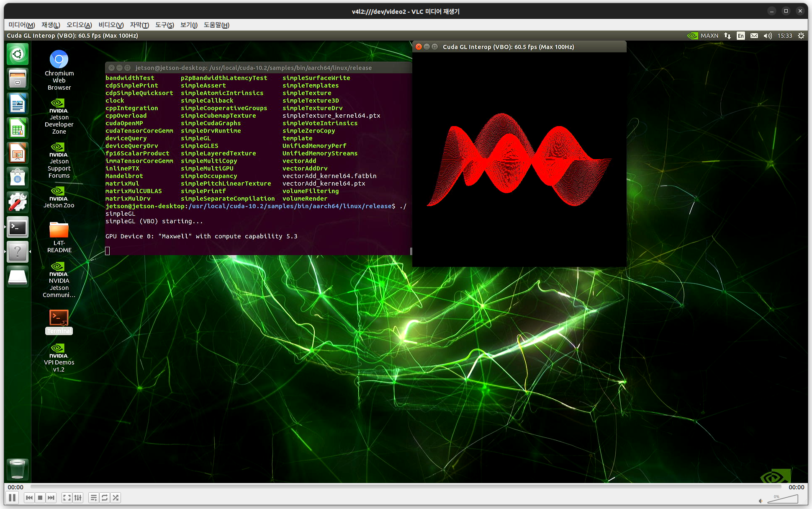Open the L4T-README folder
Viewport: 812px width, 509px height.
point(59,238)
